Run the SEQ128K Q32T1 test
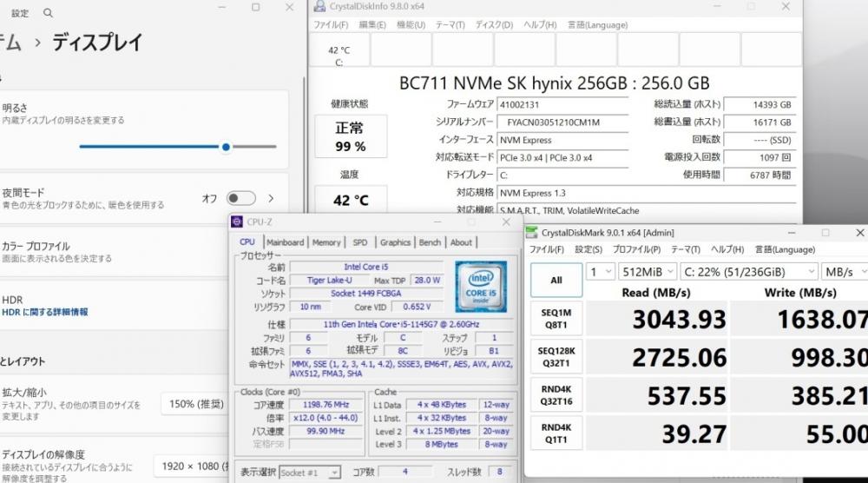The image size is (868, 483). click(556, 357)
